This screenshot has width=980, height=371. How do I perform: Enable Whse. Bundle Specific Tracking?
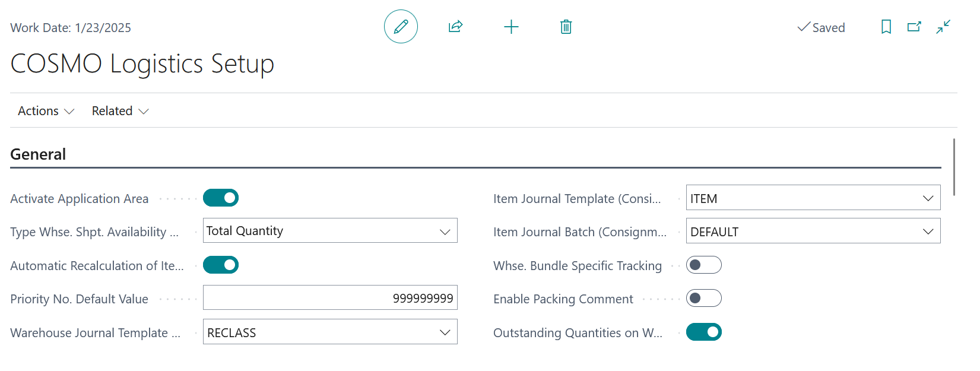[703, 265]
